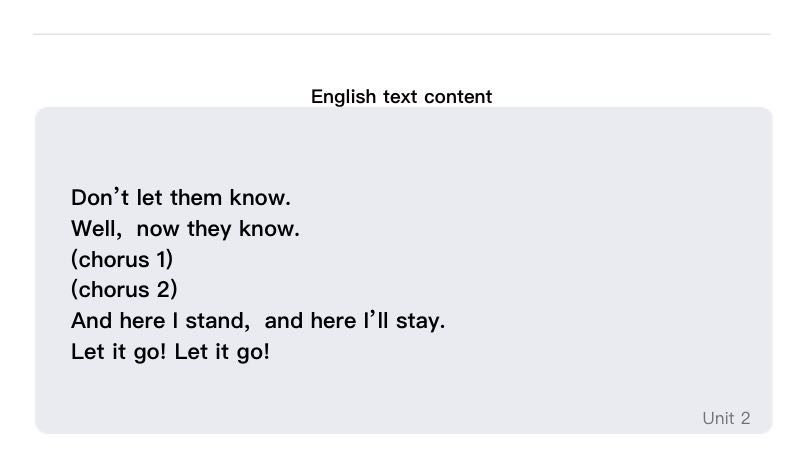Click the "Unit 2" label
This screenshot has height=452, width=804.
coord(726,418)
